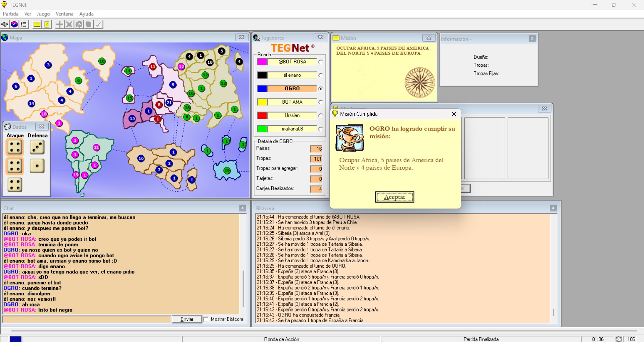Click the checkmark end turn toolbar icon
Screen dimensions: 644x342
98,24
